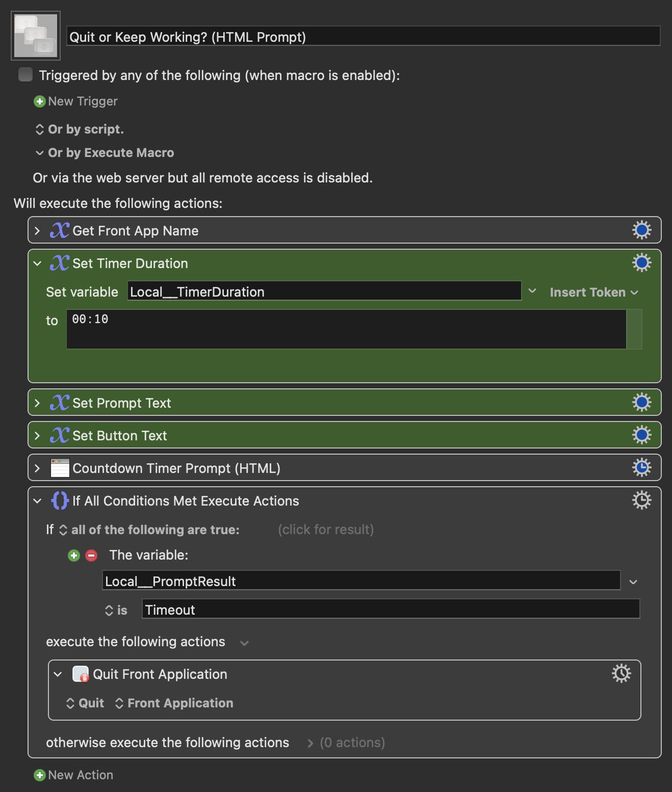Expand the Get Front App Name action
Screen dimensions: 672x792
pos(37,231)
